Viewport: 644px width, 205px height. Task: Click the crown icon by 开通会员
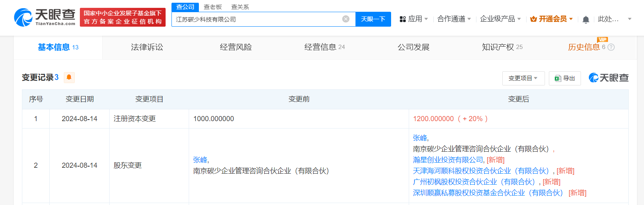click(x=533, y=19)
